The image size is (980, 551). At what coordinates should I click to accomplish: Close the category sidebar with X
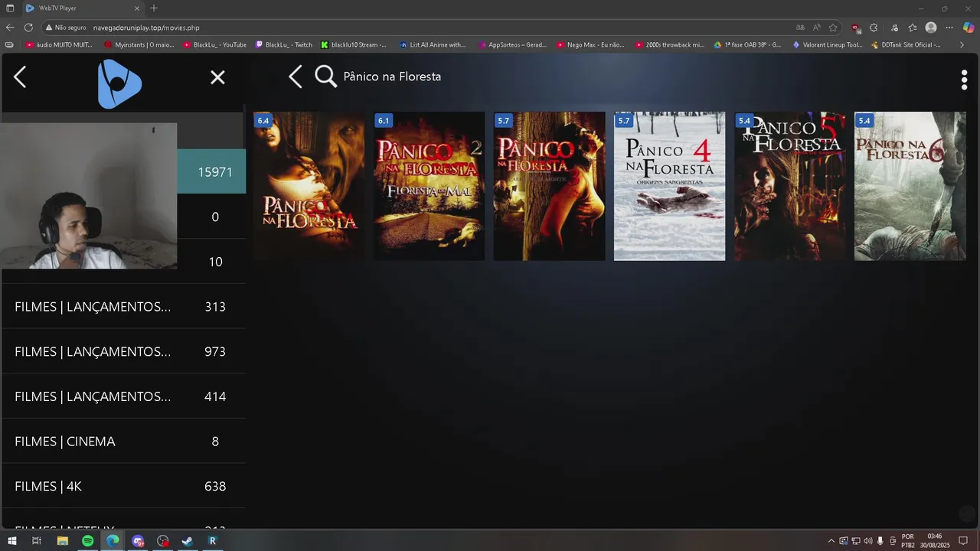(x=217, y=77)
